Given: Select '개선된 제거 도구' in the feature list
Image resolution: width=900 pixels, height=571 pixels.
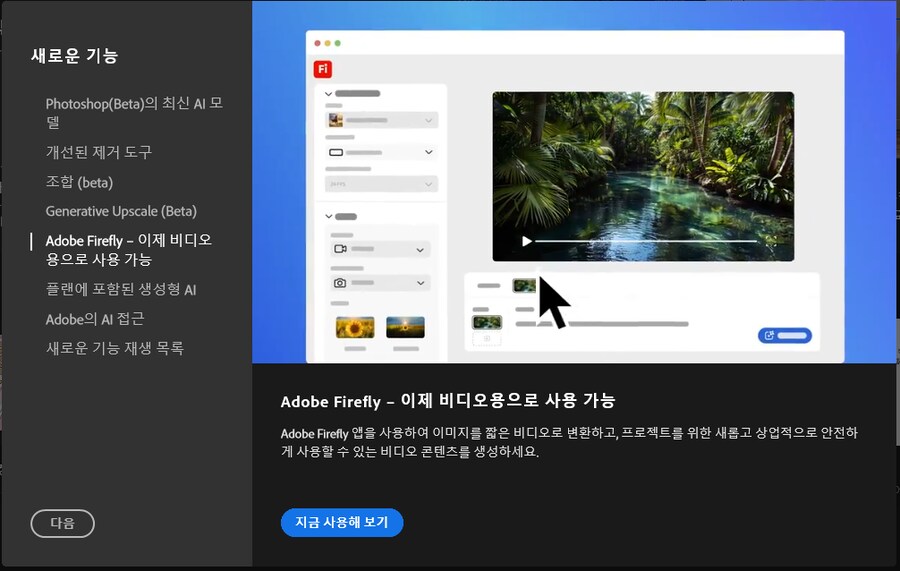Looking at the screenshot, I should 98,152.
